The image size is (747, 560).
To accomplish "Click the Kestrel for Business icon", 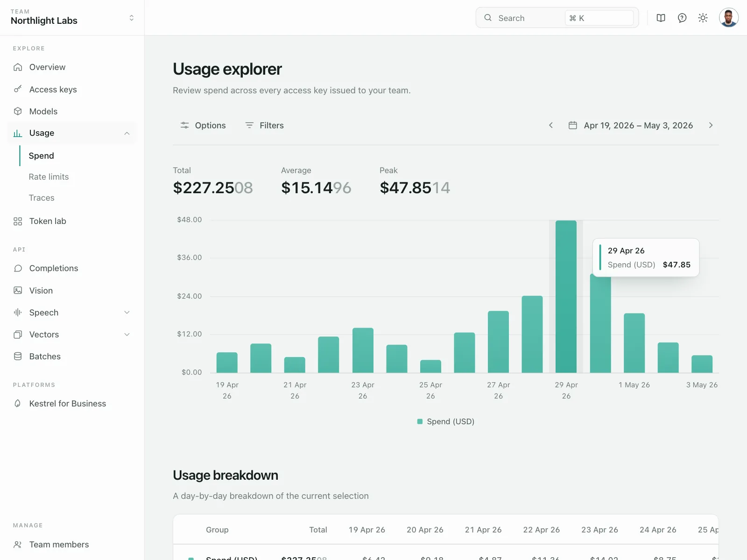I will click(x=18, y=403).
